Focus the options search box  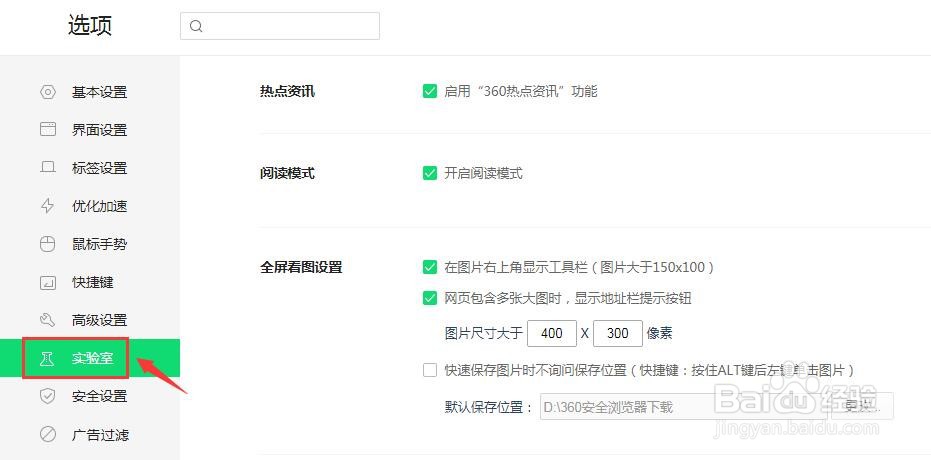(280, 26)
